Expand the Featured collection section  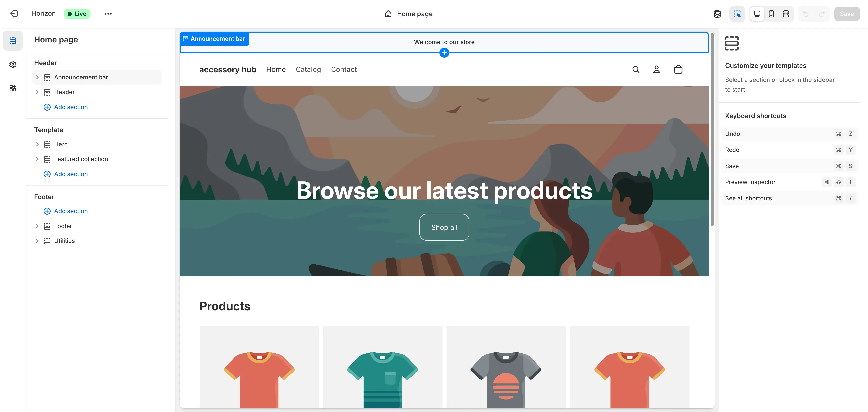pos(37,159)
